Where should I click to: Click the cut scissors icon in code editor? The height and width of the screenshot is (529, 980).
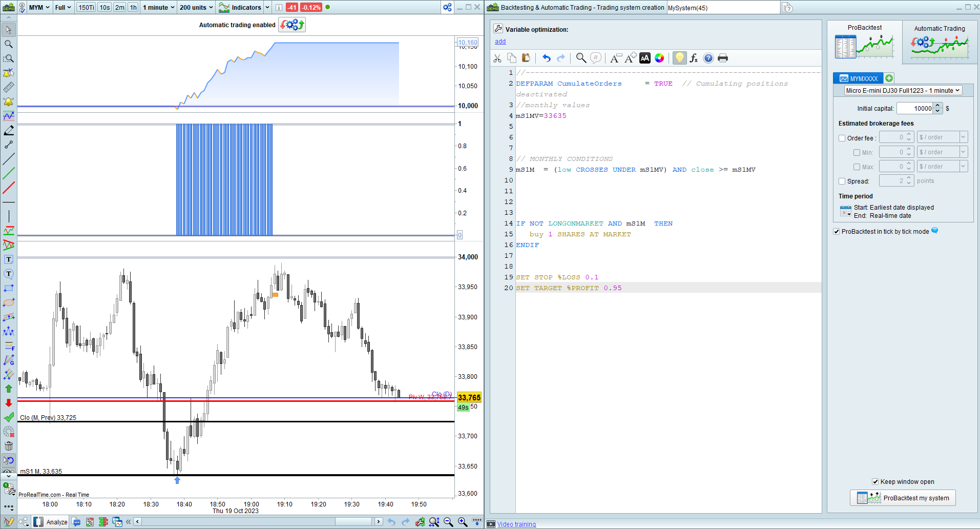point(497,58)
